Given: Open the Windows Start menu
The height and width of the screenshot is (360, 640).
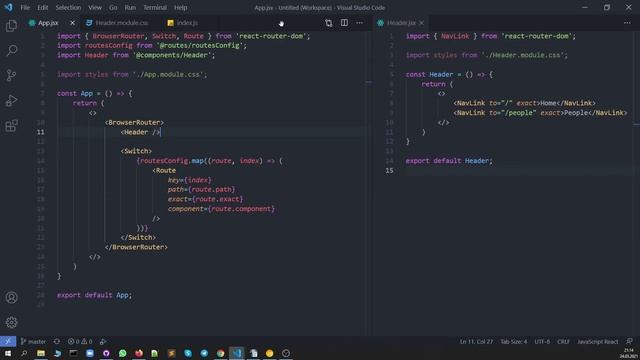Looking at the screenshot, I should (8, 353).
